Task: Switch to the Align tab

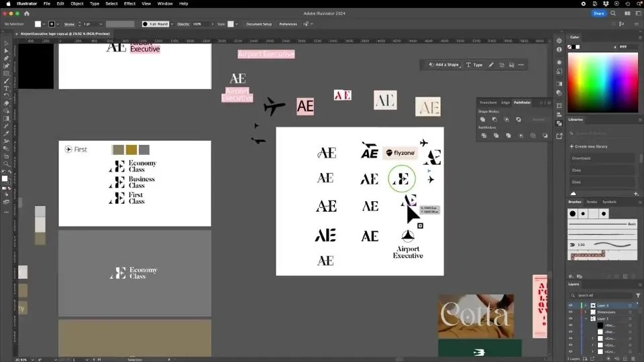Action: pos(505,103)
